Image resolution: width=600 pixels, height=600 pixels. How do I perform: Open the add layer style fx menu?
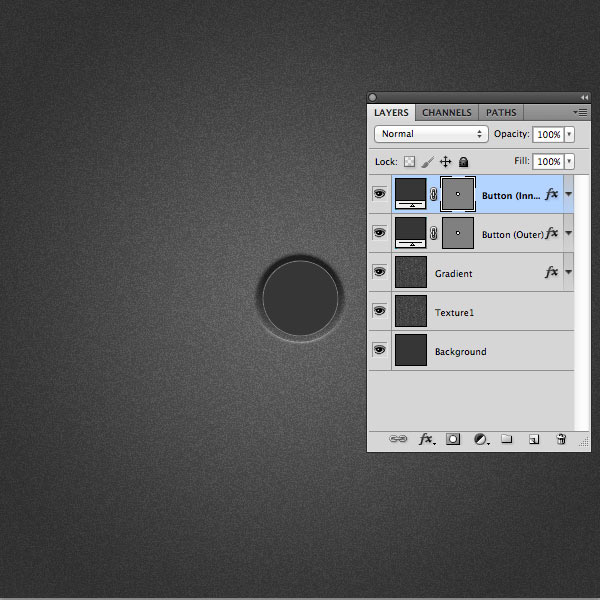click(427, 439)
